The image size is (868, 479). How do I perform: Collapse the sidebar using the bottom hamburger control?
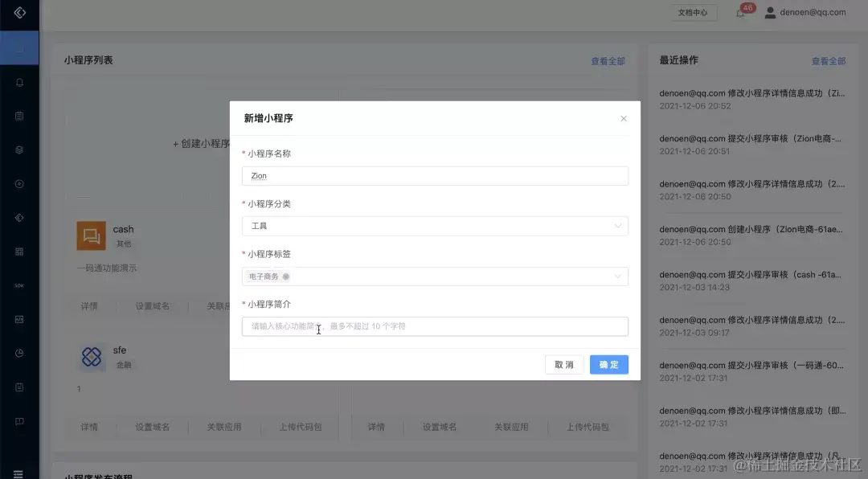pyautogui.click(x=18, y=473)
